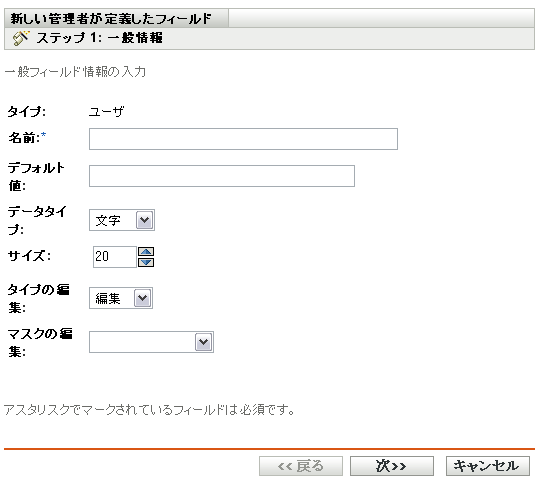Click the サイズ: label
This screenshot has width=553, height=487.
(29, 256)
